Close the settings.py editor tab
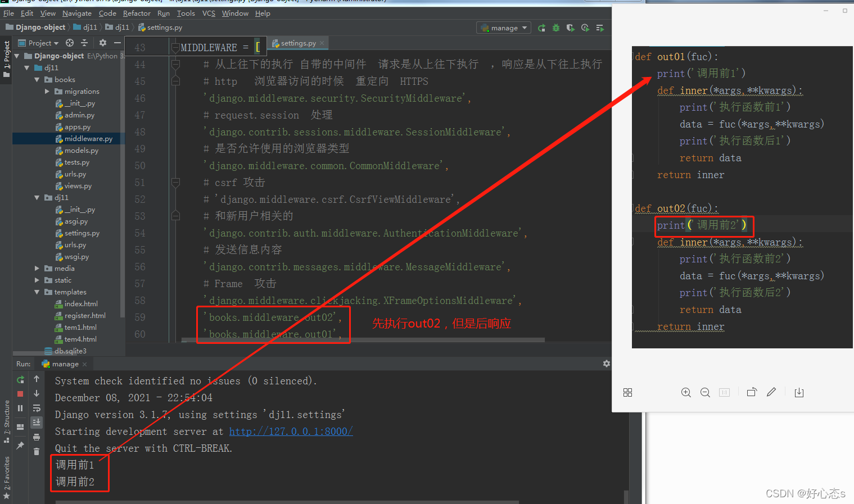Viewport: 854px width, 504px height. [x=322, y=43]
